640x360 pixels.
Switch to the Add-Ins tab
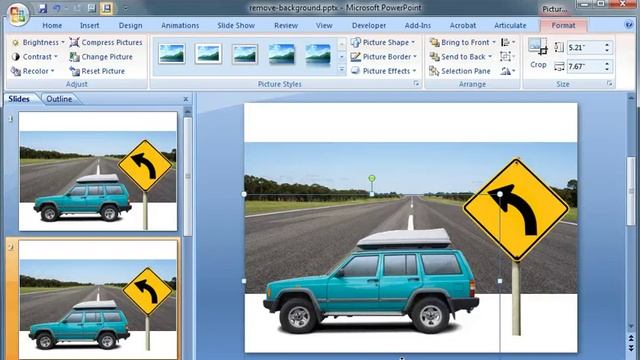click(418, 25)
